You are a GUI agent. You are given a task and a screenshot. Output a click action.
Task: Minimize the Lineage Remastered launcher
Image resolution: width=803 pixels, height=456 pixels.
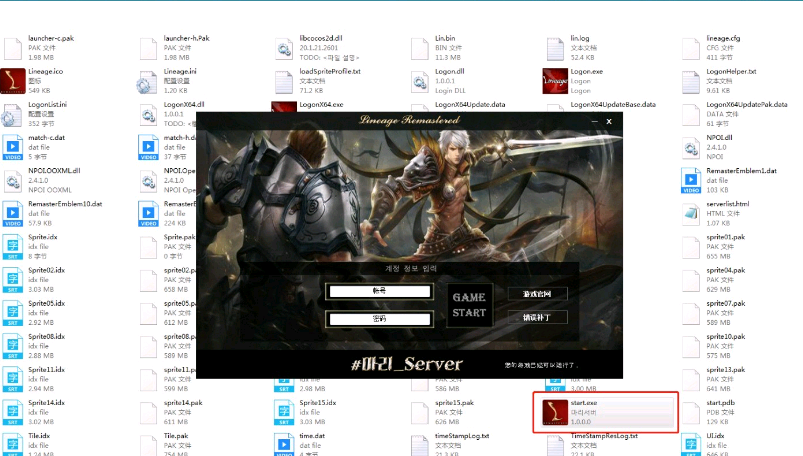pos(595,121)
